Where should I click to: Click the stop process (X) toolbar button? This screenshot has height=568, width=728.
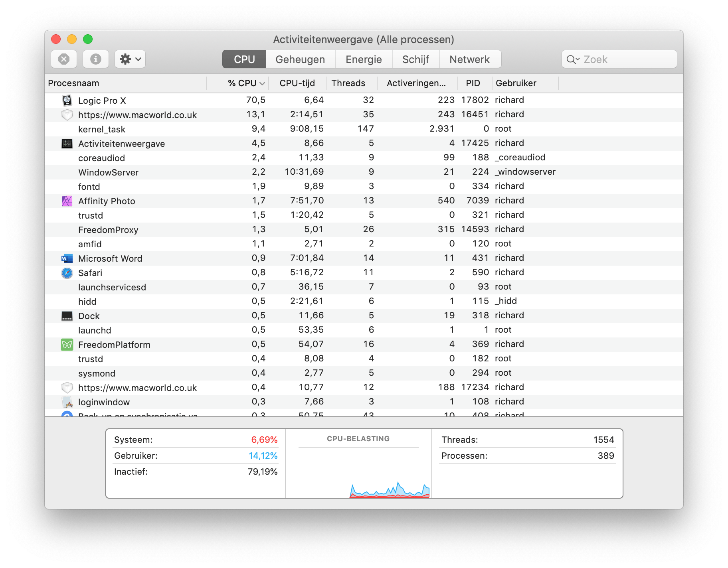(x=64, y=59)
